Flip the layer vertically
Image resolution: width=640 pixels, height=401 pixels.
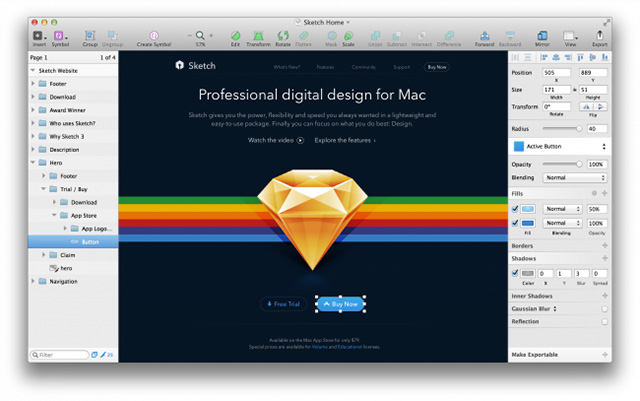click(600, 107)
